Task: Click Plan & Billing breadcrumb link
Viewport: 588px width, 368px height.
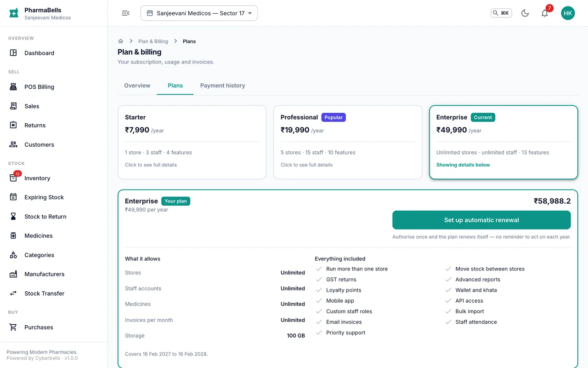Action: click(x=153, y=41)
